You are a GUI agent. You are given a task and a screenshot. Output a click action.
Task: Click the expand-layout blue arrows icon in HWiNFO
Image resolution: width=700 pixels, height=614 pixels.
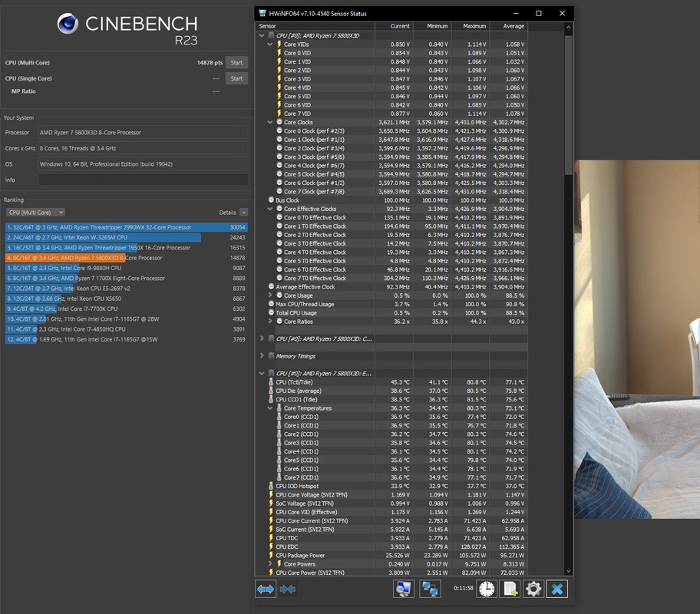tap(266, 589)
